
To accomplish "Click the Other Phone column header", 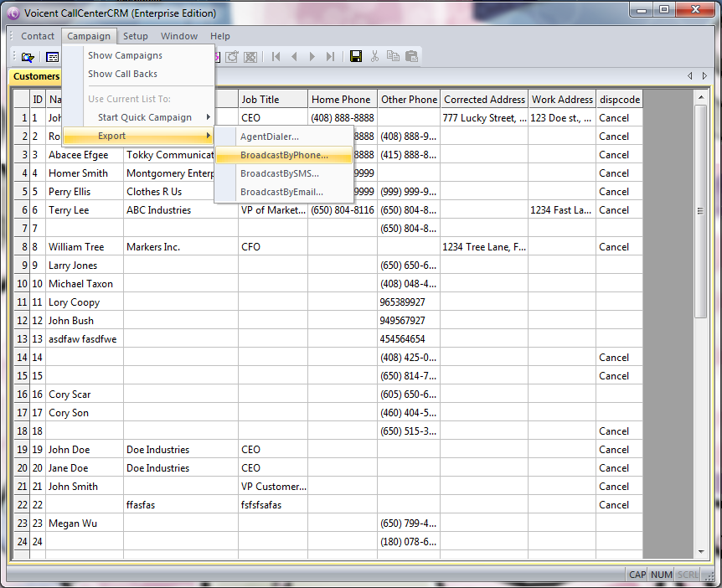I will tap(409, 100).
